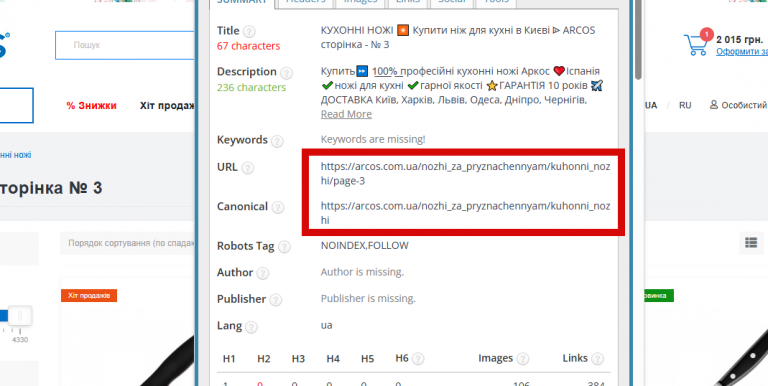Click the price range slider handle
Viewport: 768px width, 386px height.
coord(20,316)
